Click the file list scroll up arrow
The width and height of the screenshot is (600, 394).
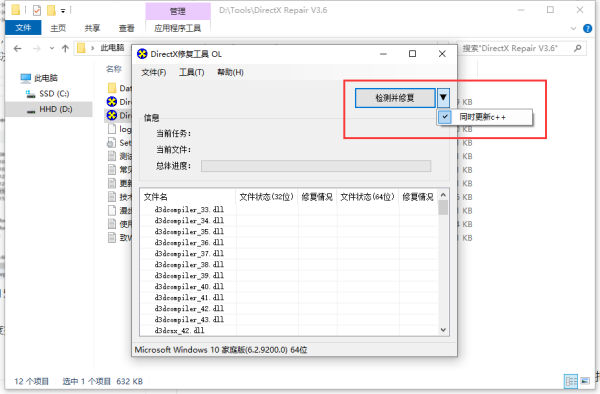(x=443, y=195)
